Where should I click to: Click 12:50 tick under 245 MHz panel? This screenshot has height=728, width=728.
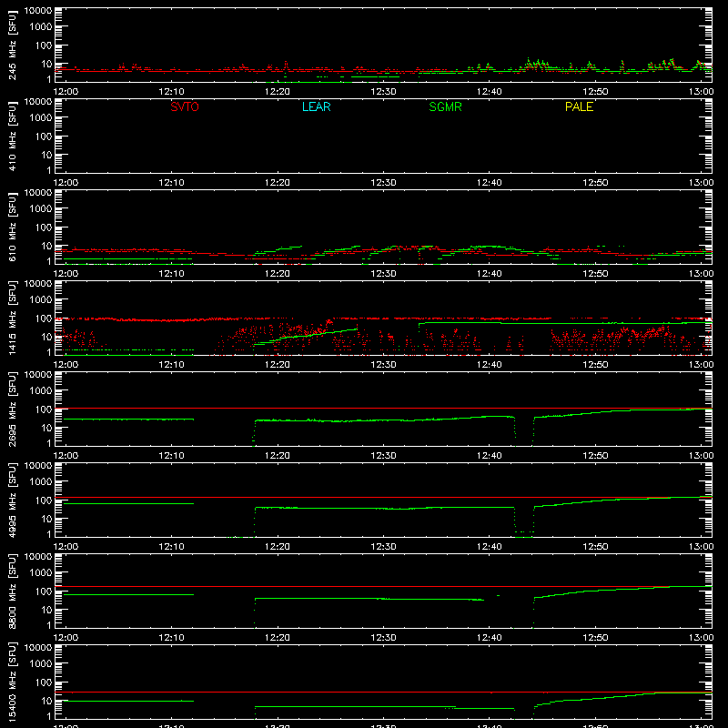click(x=595, y=92)
